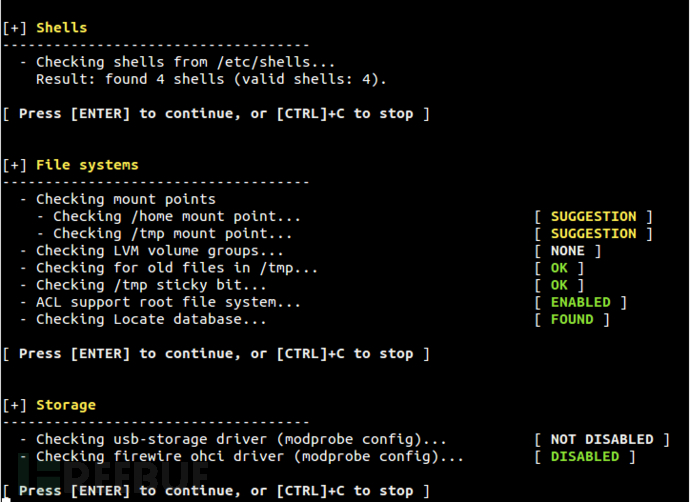Click the OK status for old files check

tap(559, 268)
